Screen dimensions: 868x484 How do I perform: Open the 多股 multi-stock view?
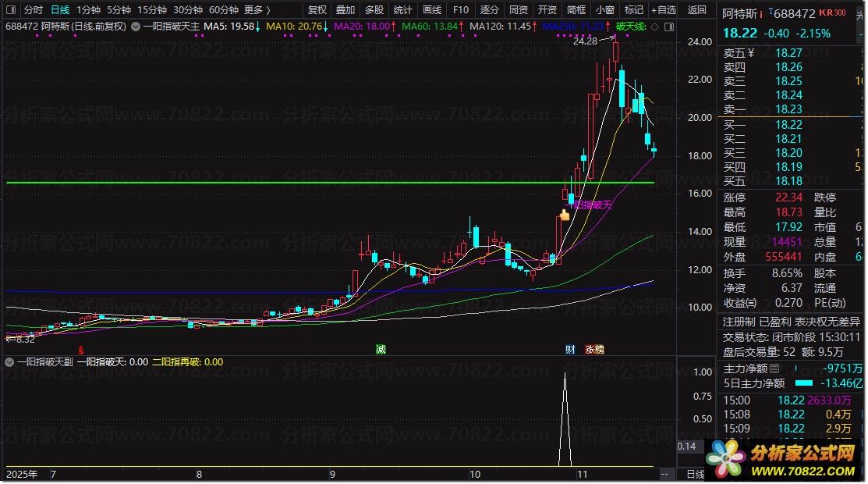pyautogui.click(x=374, y=9)
